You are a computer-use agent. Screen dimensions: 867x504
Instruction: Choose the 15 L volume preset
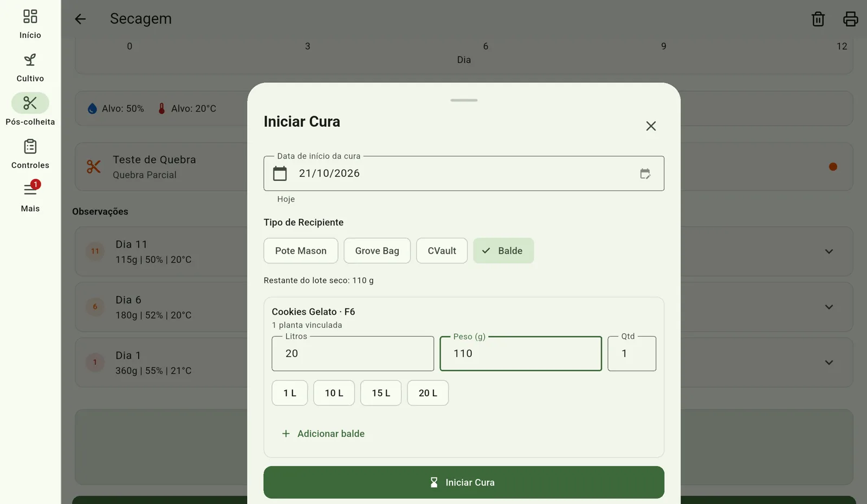click(x=381, y=393)
